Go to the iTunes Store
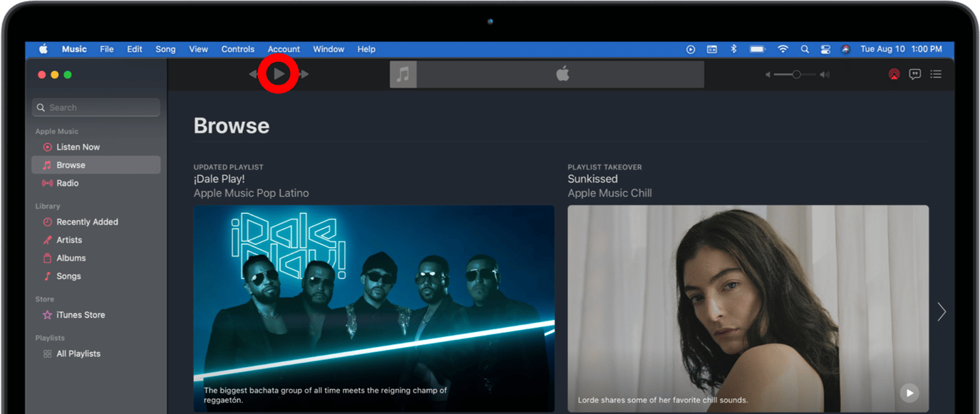Image resolution: width=980 pixels, height=414 pixels. pyautogui.click(x=81, y=315)
